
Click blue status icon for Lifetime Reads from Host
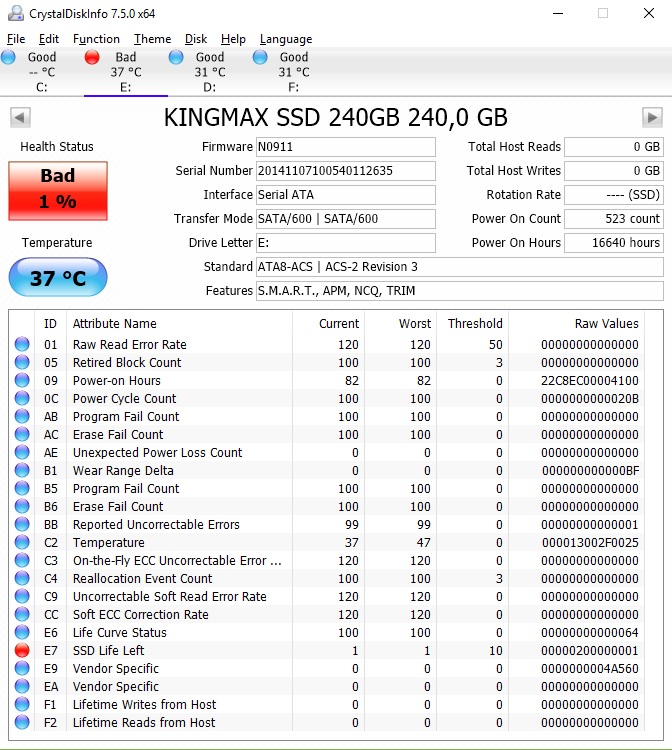[x=22, y=723]
